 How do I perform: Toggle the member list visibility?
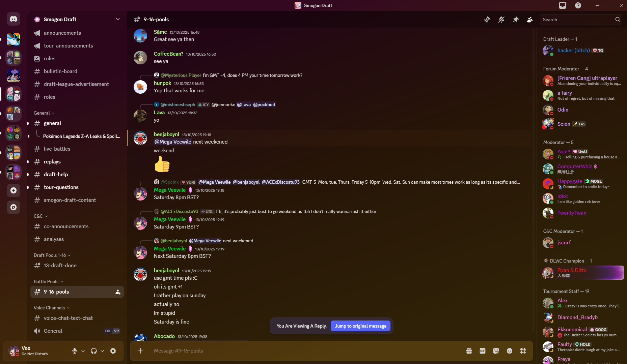[x=530, y=20]
